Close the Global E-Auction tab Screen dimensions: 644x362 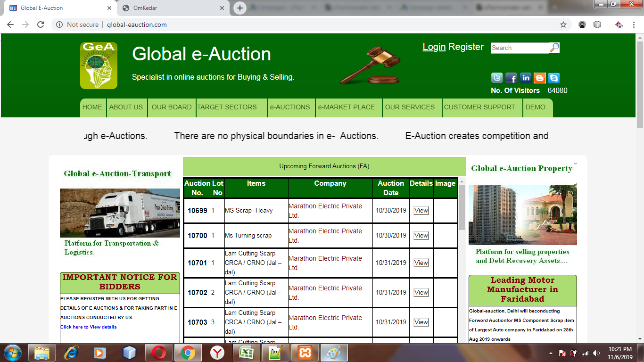[109, 8]
